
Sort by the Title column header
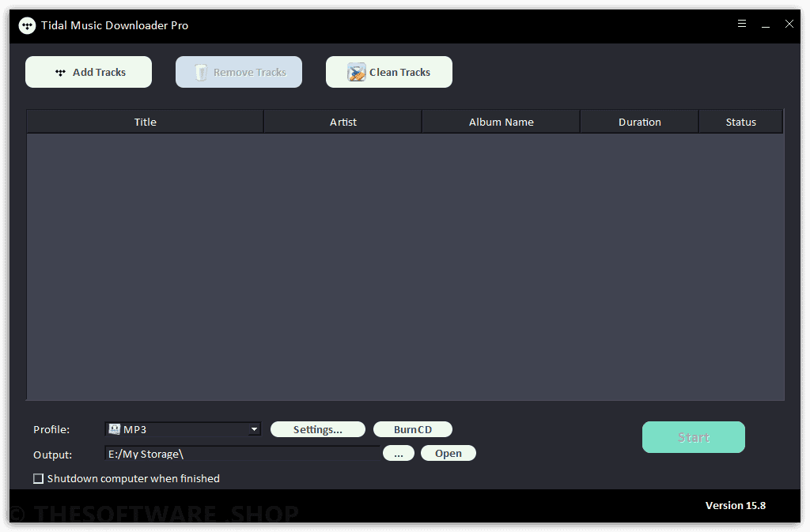pos(146,122)
